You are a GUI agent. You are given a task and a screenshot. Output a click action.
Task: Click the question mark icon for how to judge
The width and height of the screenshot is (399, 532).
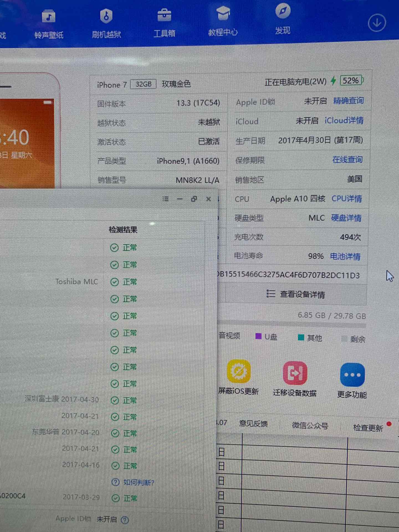coord(115,482)
